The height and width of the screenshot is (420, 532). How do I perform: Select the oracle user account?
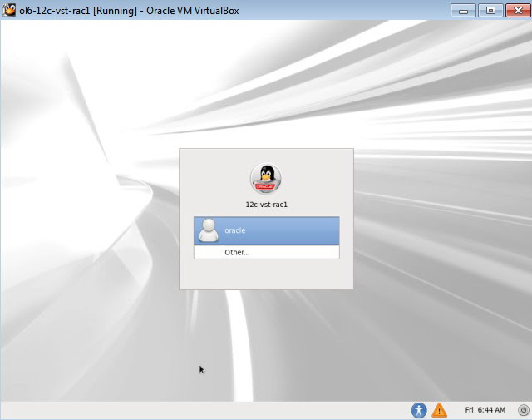(x=266, y=230)
